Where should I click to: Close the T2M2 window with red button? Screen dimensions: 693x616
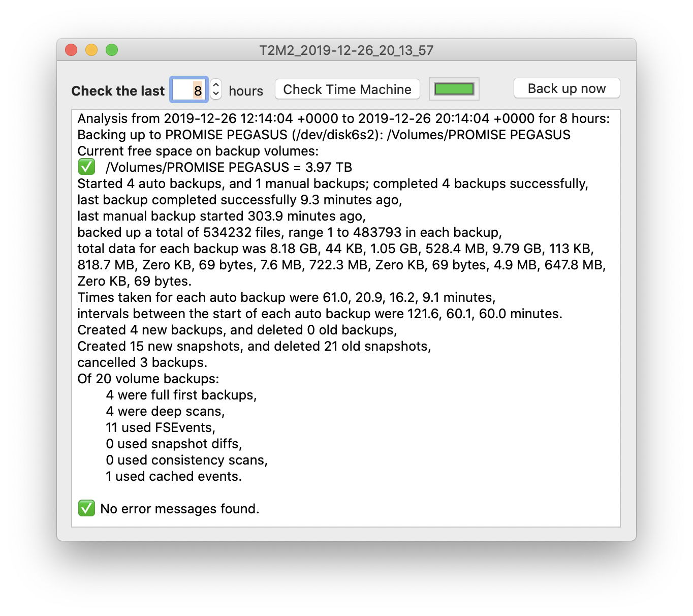[71, 50]
